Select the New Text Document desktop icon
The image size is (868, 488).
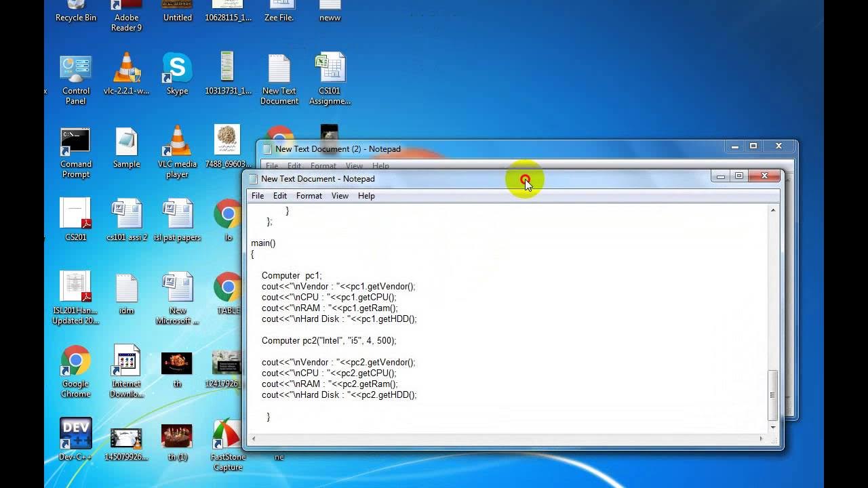(279, 80)
